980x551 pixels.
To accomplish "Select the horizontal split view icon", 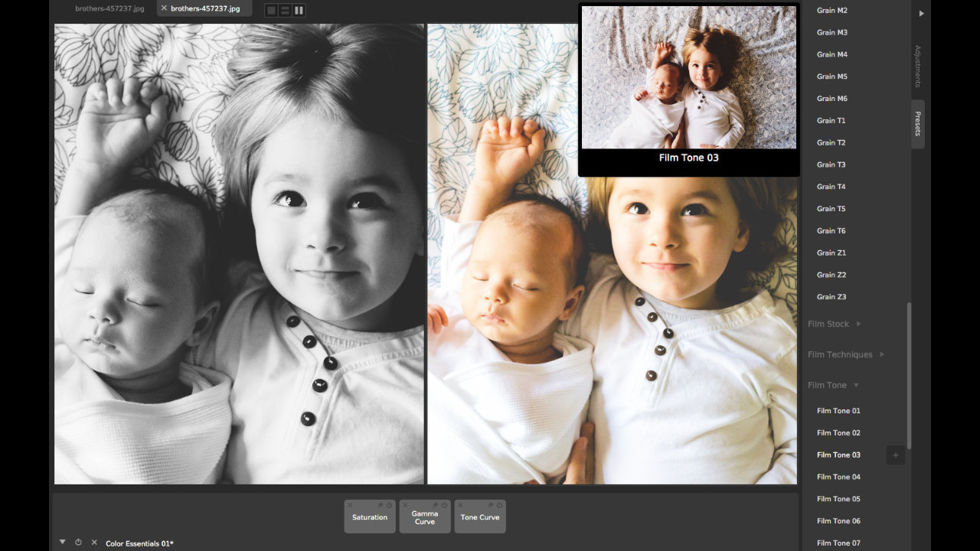I will point(284,10).
